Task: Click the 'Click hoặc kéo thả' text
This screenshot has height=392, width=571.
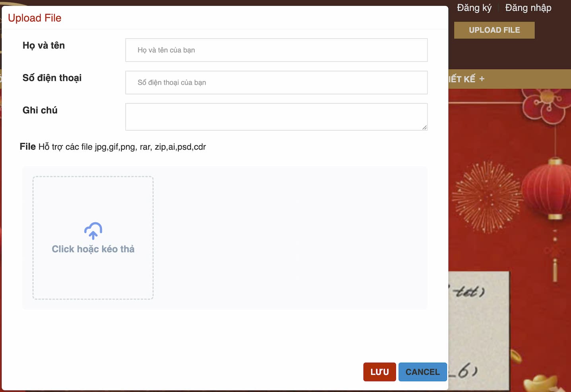Action: (93, 249)
